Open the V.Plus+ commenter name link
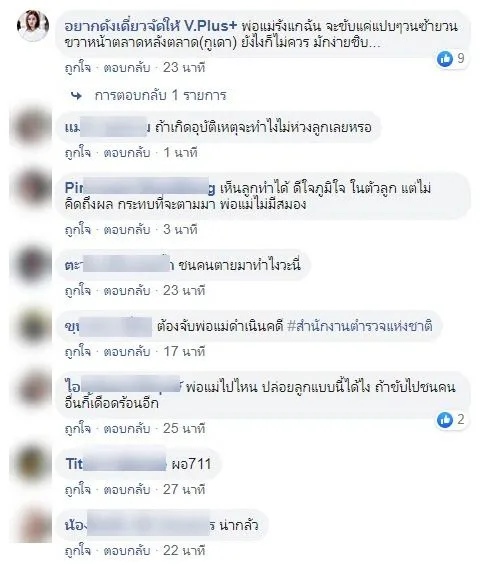483x567 pixels. [151, 26]
